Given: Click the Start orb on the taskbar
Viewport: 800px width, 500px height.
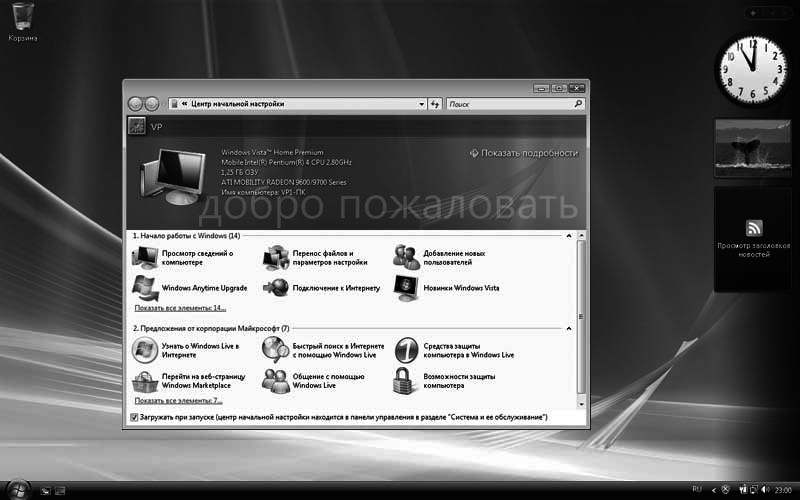Looking at the screenshot, I should pos(18,490).
